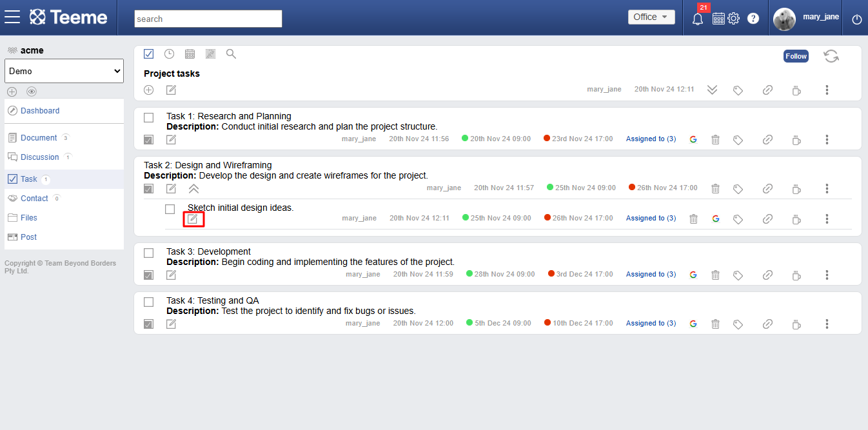The height and width of the screenshot is (430, 868).
Task: Open the Demo workspace dropdown
Action: 64,71
